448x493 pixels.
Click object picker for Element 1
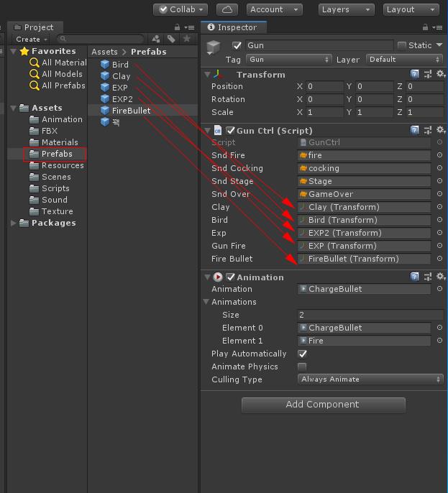point(439,341)
